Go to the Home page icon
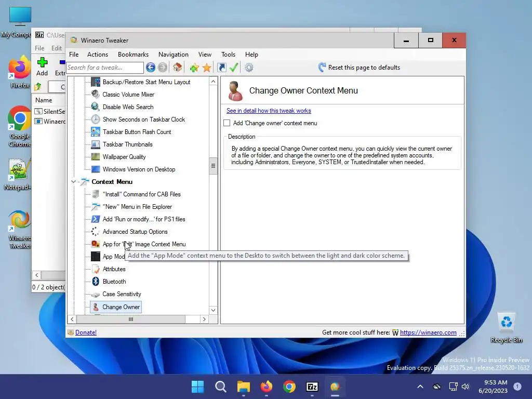Viewport: 532px width, 399px height. (x=178, y=68)
